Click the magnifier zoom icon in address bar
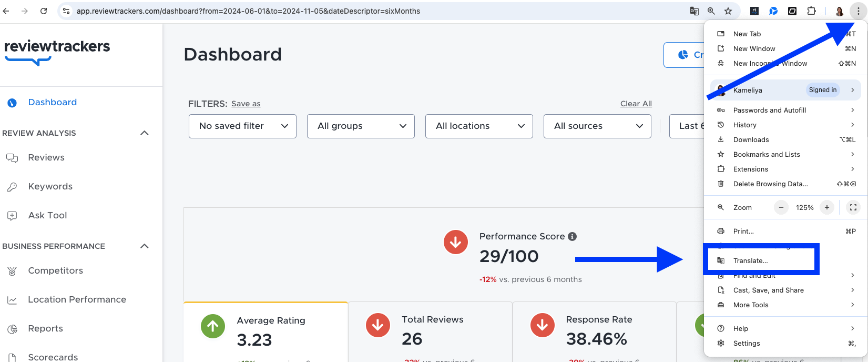Image resolution: width=868 pixels, height=362 pixels. (711, 11)
